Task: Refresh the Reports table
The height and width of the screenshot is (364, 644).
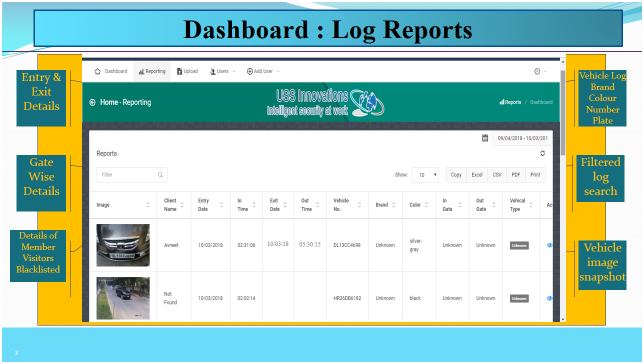Action: point(543,153)
